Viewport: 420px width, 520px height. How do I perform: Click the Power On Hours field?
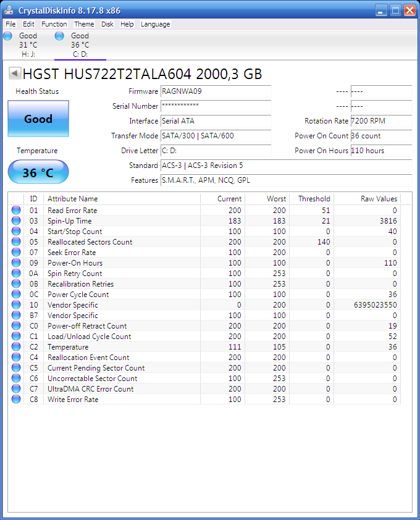[381, 151]
